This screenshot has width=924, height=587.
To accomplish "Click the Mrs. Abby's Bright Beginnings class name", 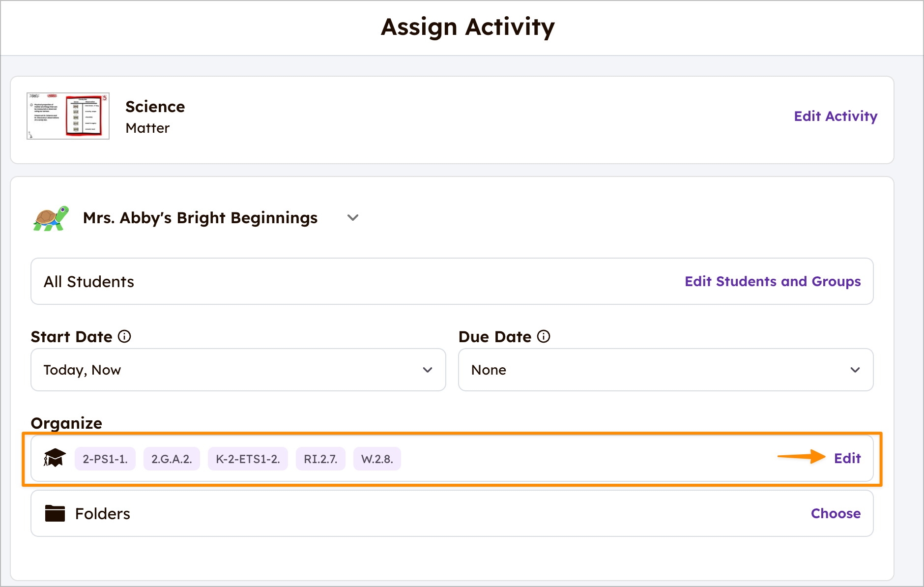I will [x=200, y=218].
